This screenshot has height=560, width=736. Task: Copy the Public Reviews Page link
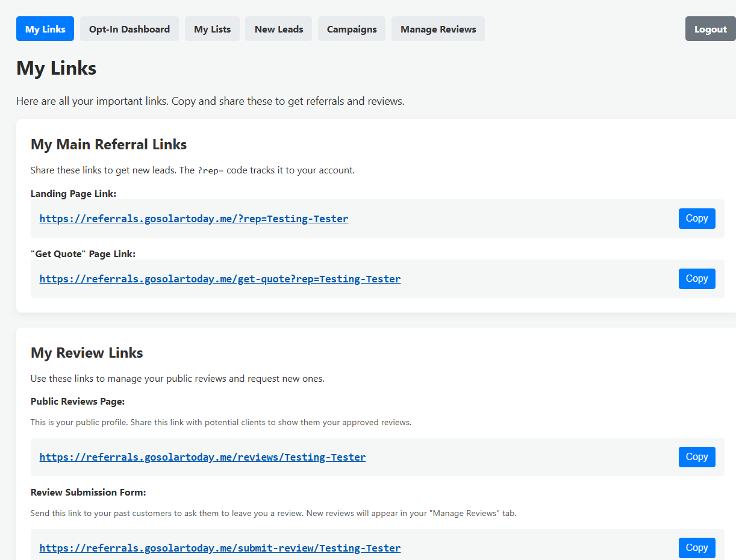696,456
